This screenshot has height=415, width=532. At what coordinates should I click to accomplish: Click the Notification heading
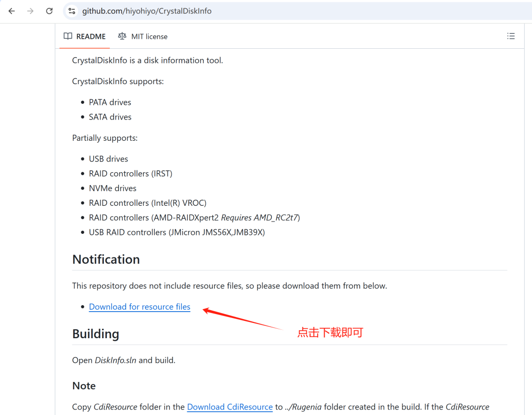pos(106,259)
